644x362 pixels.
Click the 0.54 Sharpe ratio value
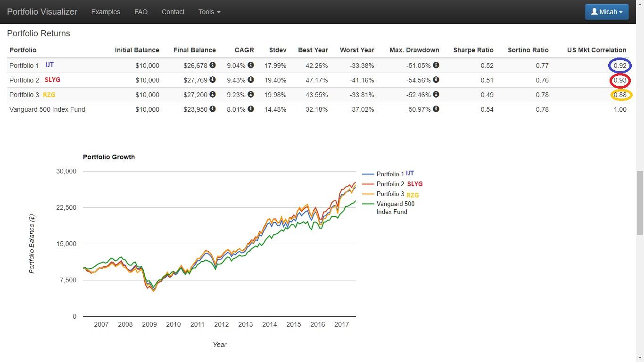coord(487,109)
